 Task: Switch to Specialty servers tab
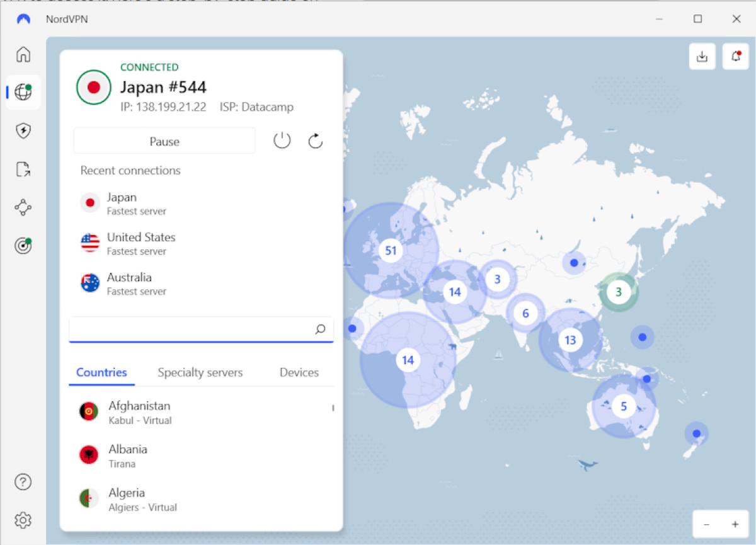point(200,372)
